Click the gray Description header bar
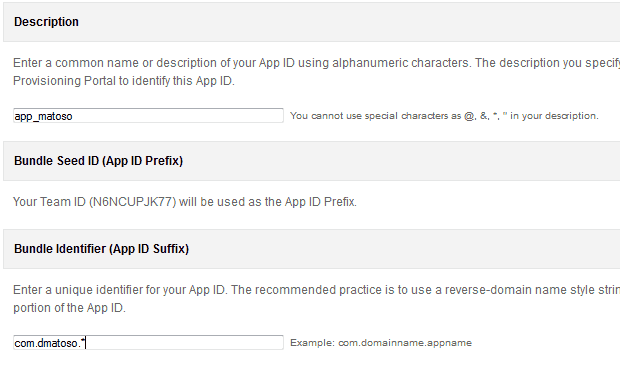Screen dimensions: 620x377 coord(312,22)
